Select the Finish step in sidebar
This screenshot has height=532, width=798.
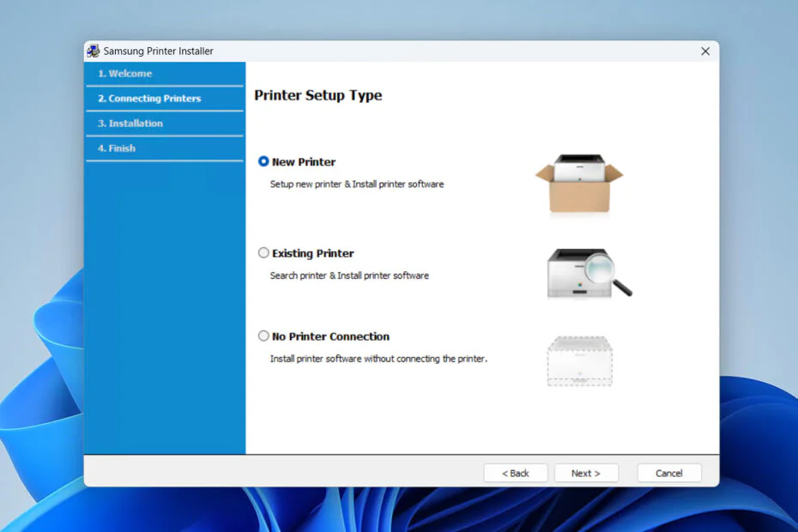[x=165, y=148]
